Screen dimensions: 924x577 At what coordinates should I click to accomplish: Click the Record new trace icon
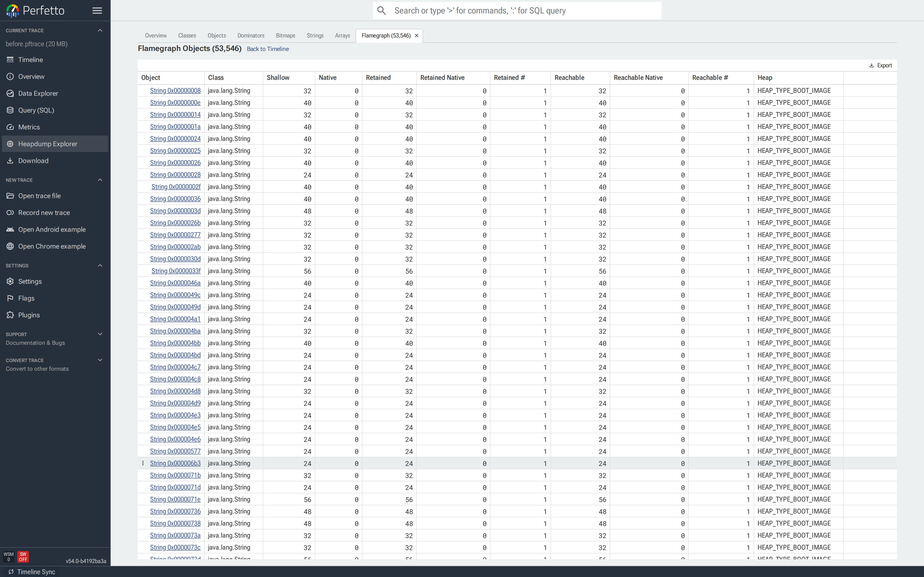click(10, 213)
